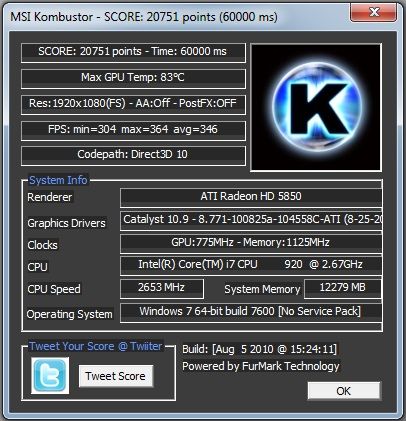Click the System Info group label
This screenshot has height=421, width=406.
click(x=58, y=180)
